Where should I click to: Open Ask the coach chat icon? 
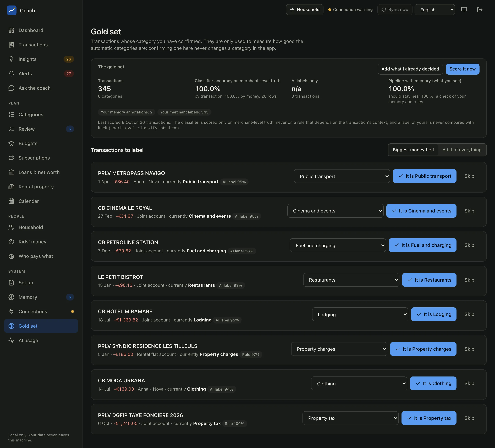11,88
